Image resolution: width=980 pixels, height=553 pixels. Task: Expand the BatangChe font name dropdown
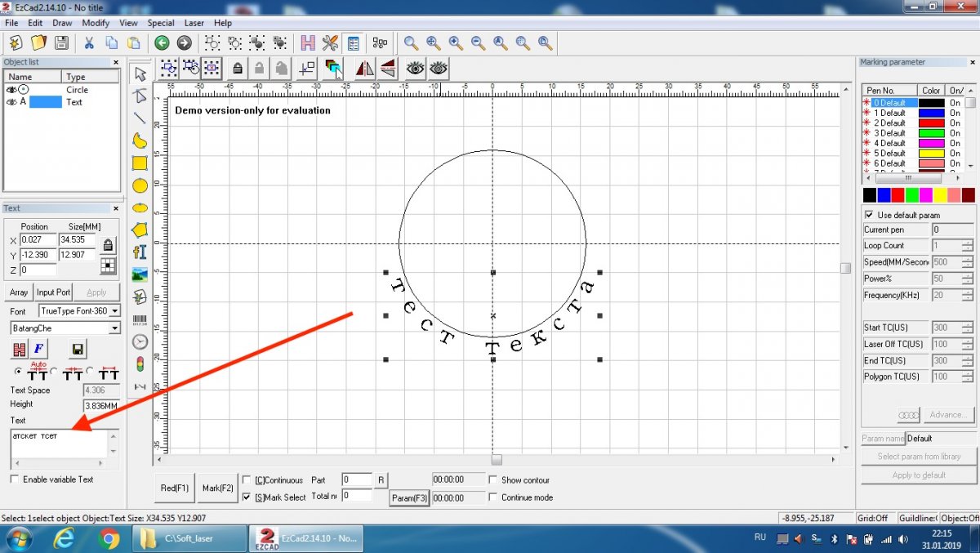pos(114,328)
